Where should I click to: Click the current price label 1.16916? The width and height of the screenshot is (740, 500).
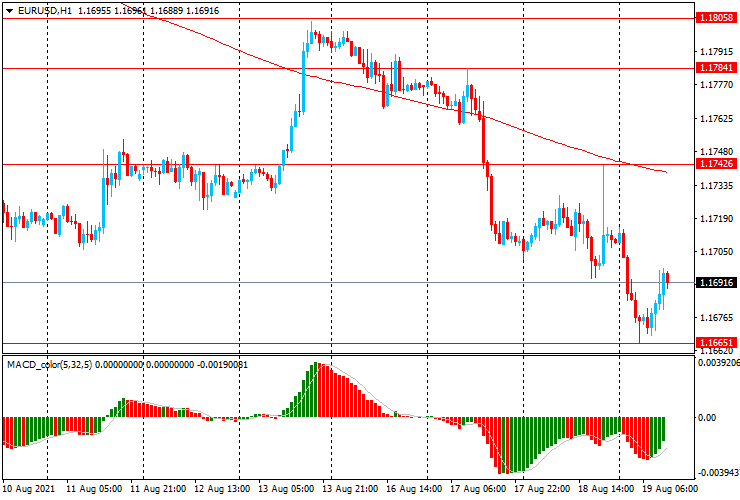[716, 282]
